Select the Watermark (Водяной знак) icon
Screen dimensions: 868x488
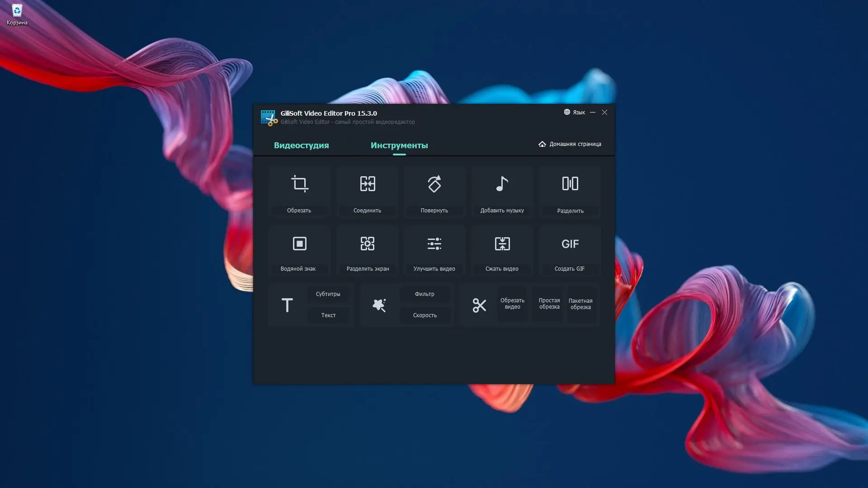pos(299,244)
